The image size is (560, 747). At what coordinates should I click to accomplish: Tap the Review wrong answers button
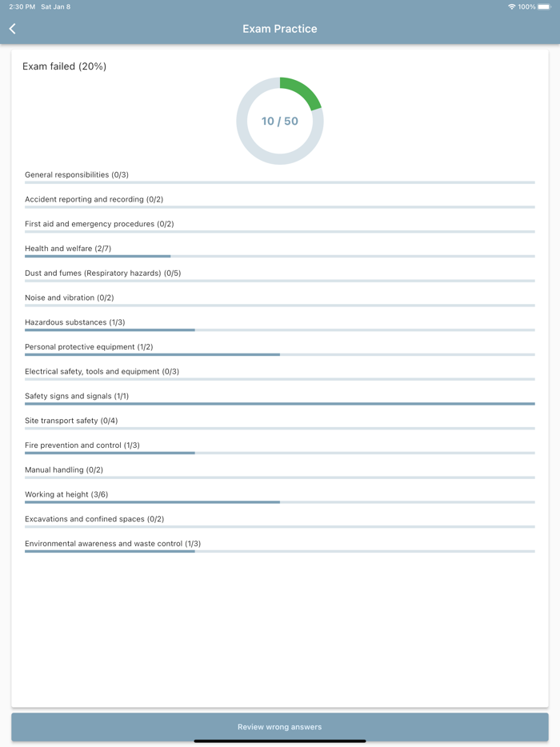click(280, 726)
